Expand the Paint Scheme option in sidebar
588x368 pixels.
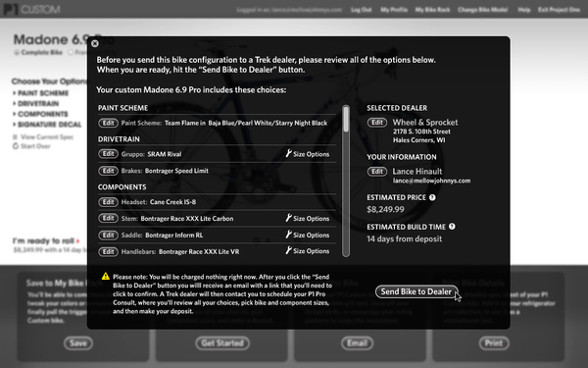(x=40, y=93)
